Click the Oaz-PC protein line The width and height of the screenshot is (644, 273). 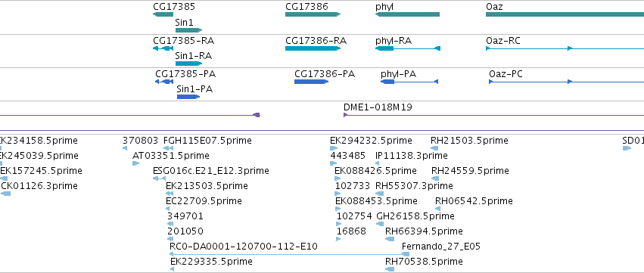(x=566, y=82)
